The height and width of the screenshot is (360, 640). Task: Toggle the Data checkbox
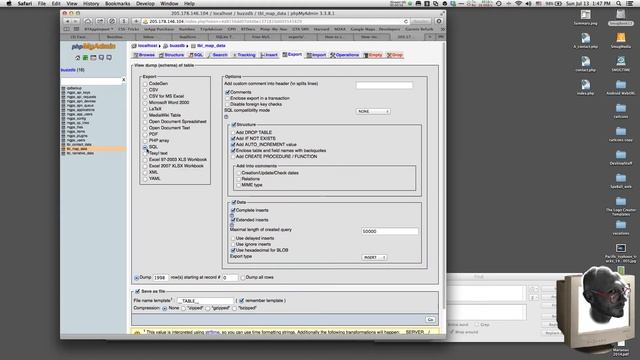pos(234,202)
